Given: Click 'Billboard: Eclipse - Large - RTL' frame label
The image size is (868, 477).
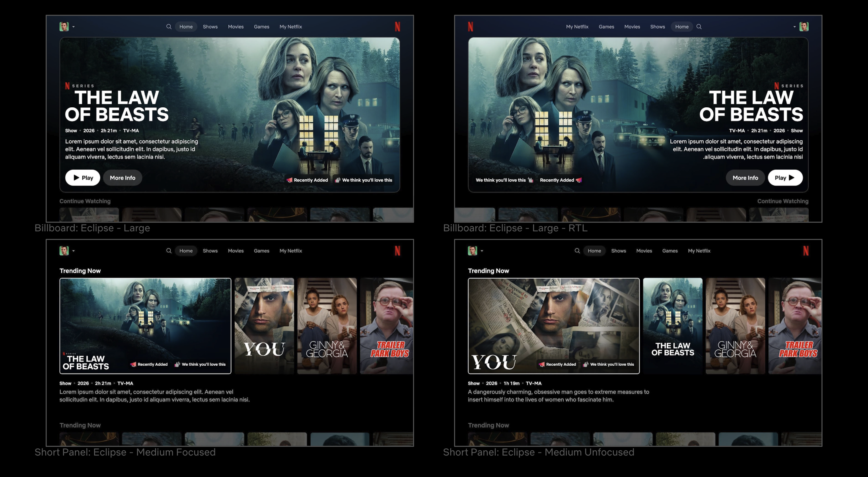Looking at the screenshot, I should click(515, 228).
